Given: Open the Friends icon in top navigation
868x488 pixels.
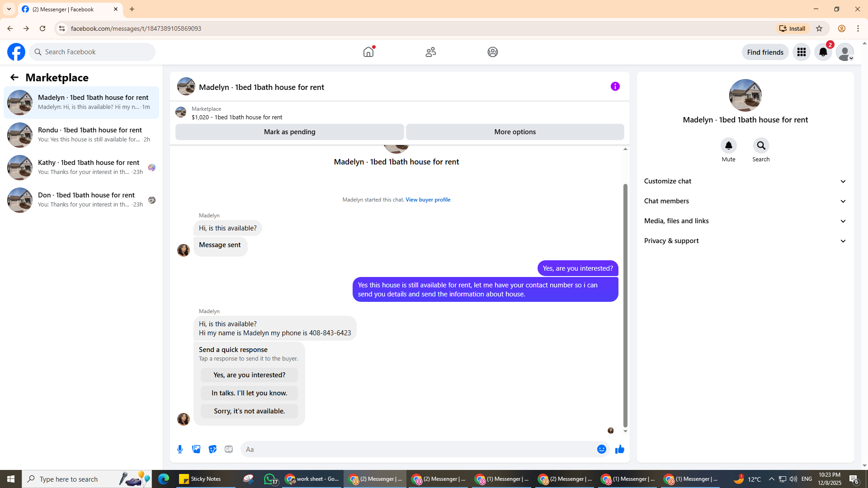Looking at the screenshot, I should click(x=431, y=52).
